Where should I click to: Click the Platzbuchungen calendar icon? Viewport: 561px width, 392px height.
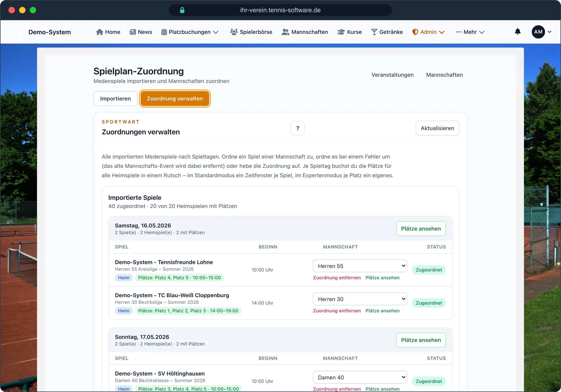click(164, 32)
